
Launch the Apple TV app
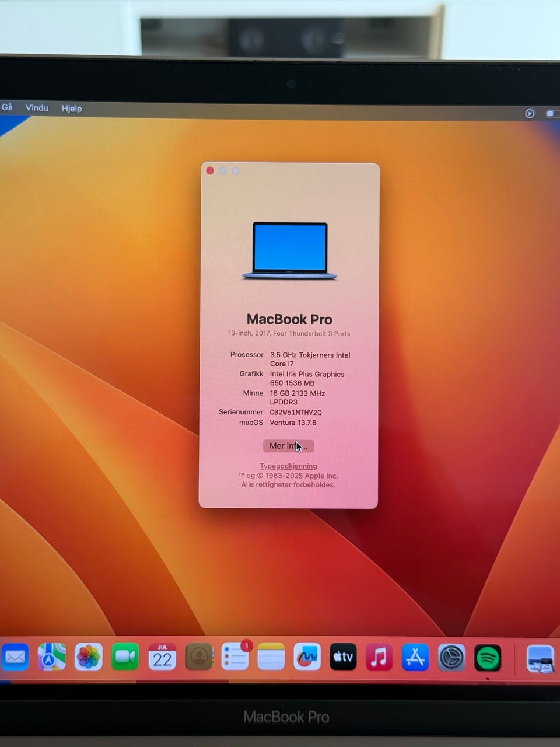click(x=343, y=657)
